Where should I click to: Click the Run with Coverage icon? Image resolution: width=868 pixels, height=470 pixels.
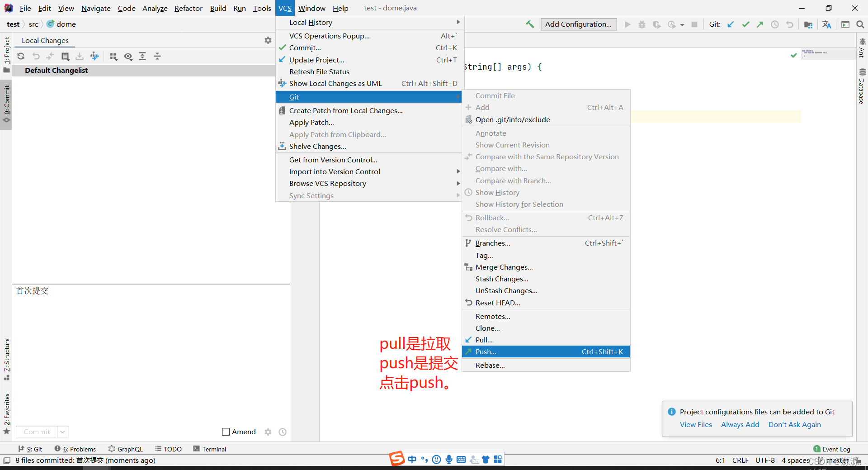(656, 24)
